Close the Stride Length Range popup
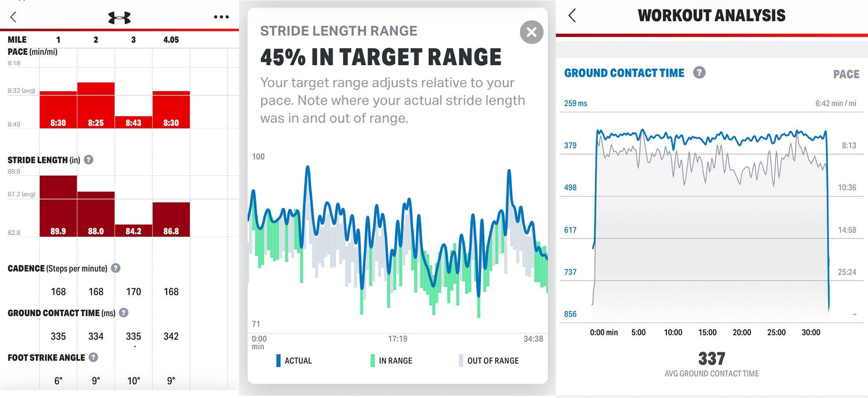This screenshot has width=868, height=398. point(531,32)
